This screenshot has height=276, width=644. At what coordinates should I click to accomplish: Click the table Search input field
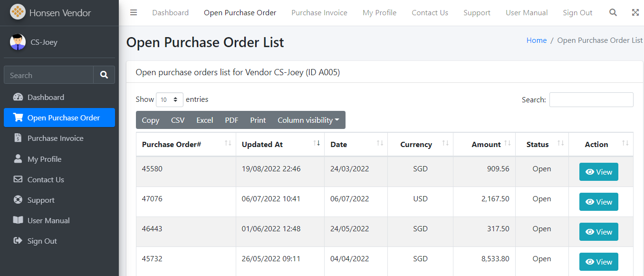[591, 100]
